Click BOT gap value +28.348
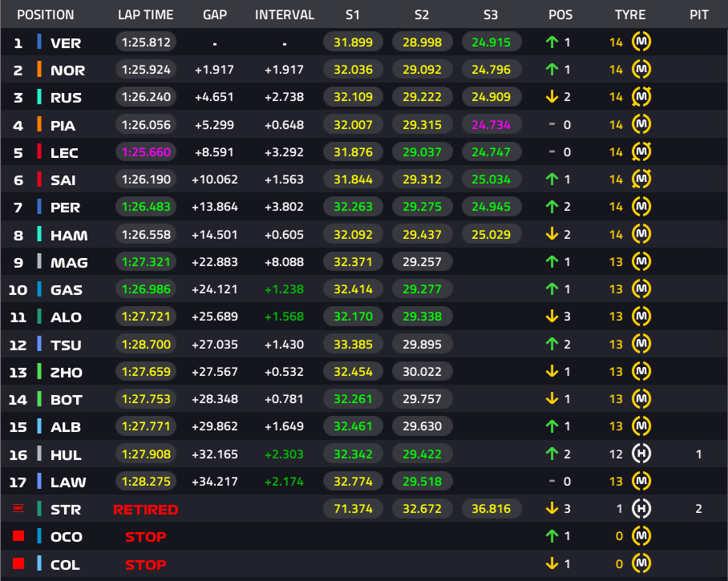 click(215, 399)
